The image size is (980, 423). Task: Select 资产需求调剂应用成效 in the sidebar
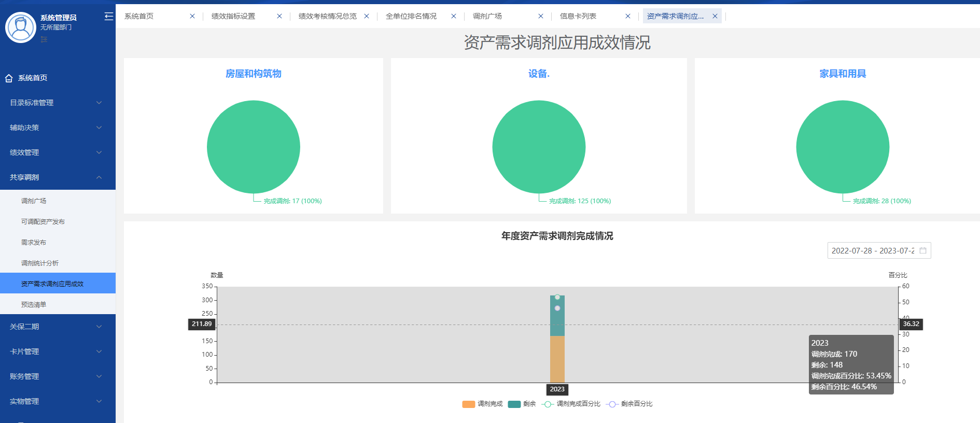(x=58, y=284)
